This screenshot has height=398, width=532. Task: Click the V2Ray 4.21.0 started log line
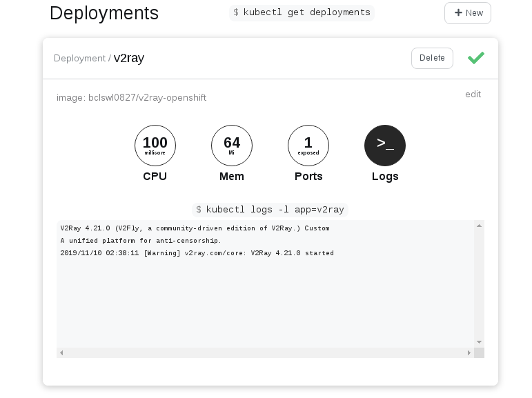click(x=197, y=253)
